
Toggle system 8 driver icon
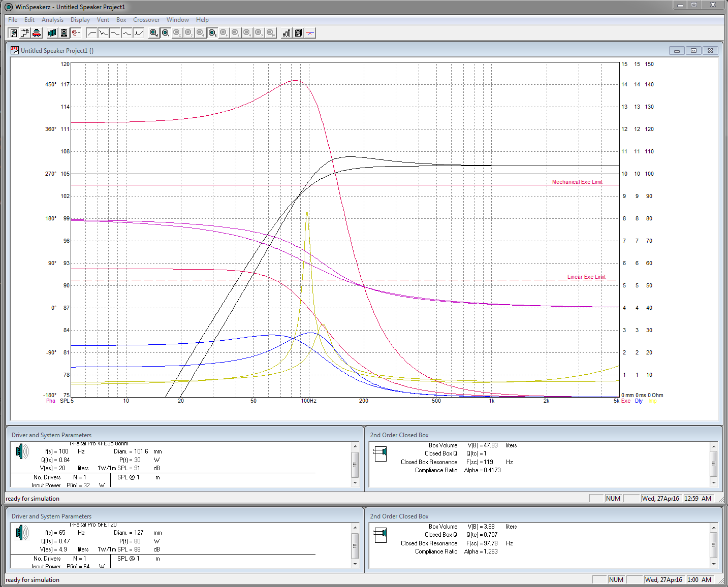point(247,33)
